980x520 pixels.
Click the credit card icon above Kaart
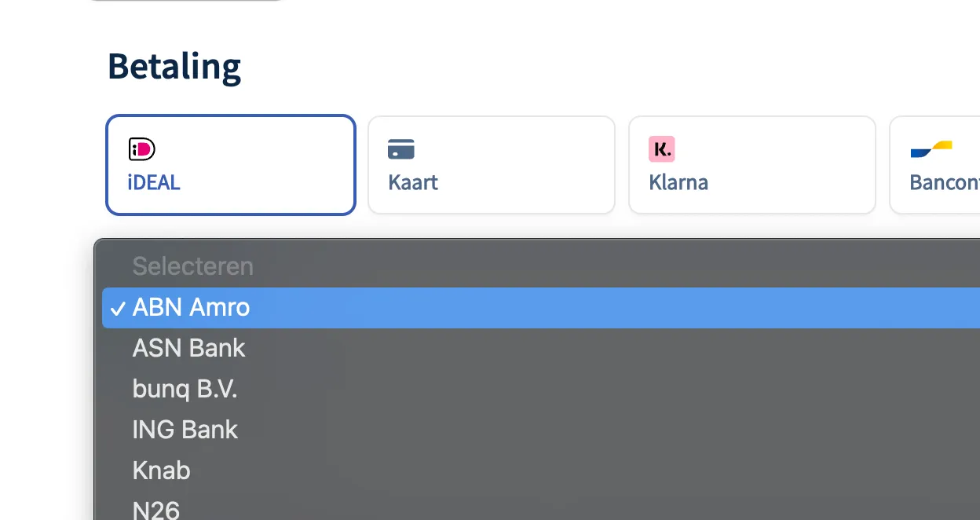click(x=401, y=148)
